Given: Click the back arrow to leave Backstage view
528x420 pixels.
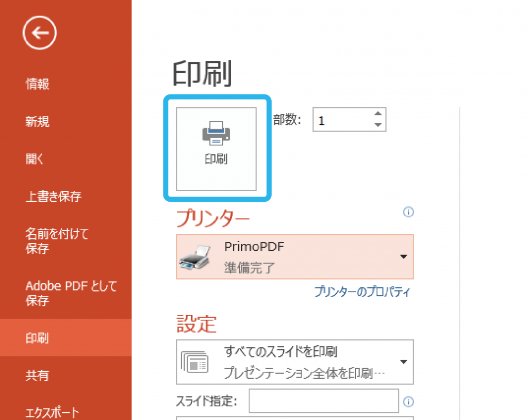Looking at the screenshot, I should click(39, 32).
